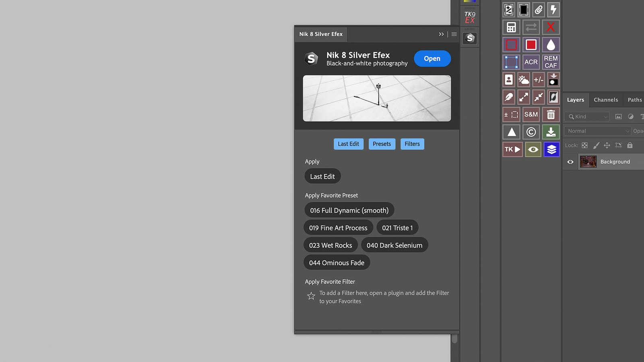Click the trash can icon in TK panel

tap(550, 115)
